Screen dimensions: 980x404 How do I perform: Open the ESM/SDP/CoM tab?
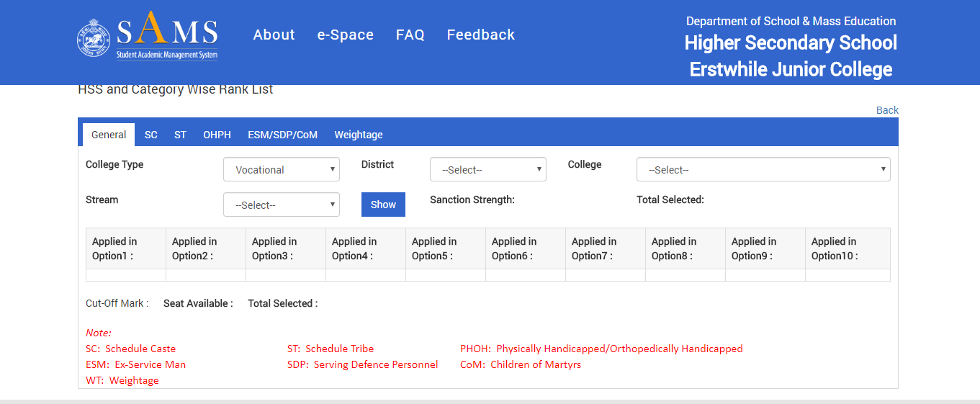coord(282,135)
